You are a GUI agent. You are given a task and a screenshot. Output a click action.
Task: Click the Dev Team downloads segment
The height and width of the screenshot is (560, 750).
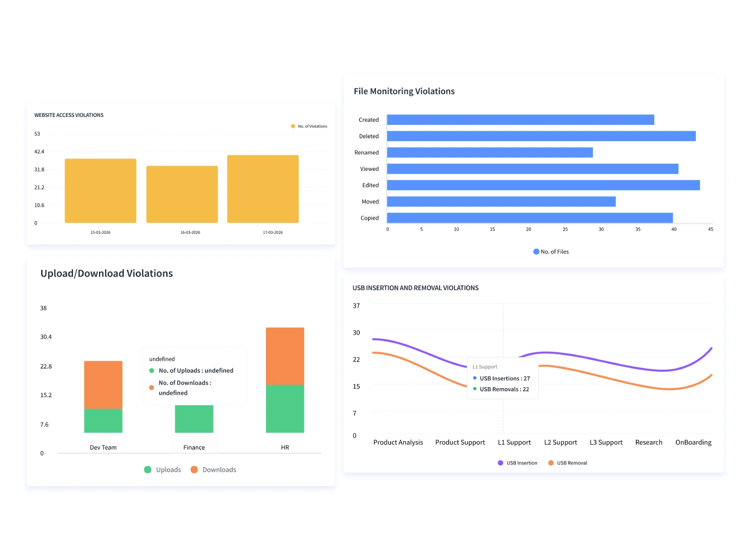click(103, 385)
